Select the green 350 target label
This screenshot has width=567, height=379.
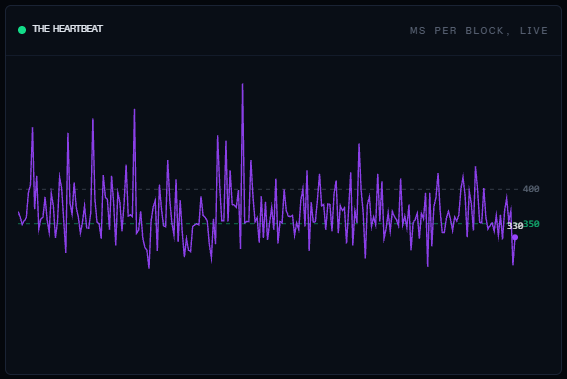531,224
